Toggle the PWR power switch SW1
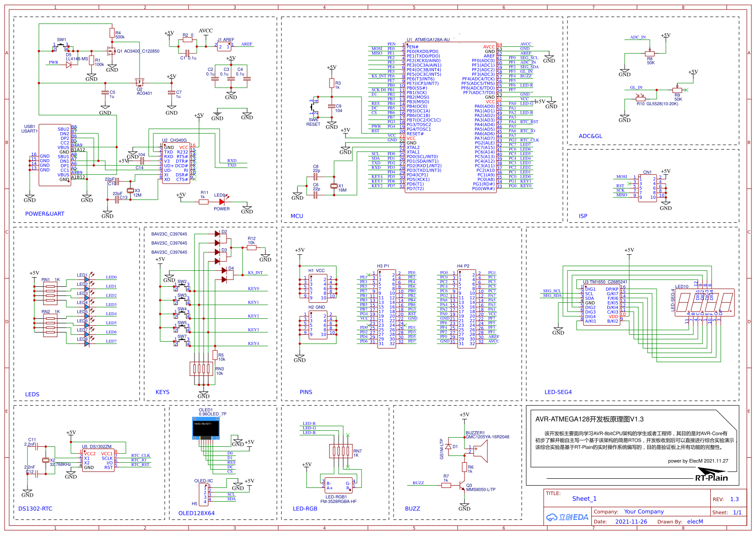This screenshot has height=535, width=756. [60, 47]
